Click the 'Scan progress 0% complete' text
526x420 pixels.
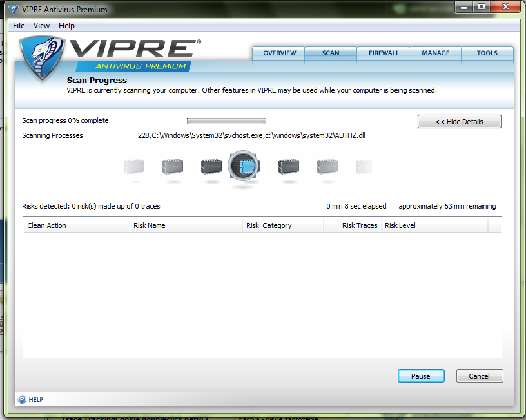point(65,120)
